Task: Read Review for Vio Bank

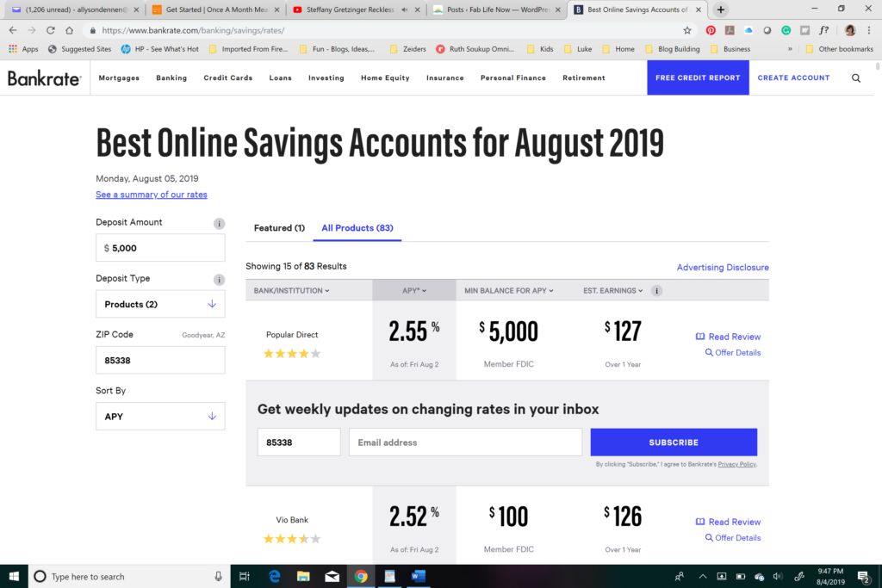Action: click(x=728, y=522)
